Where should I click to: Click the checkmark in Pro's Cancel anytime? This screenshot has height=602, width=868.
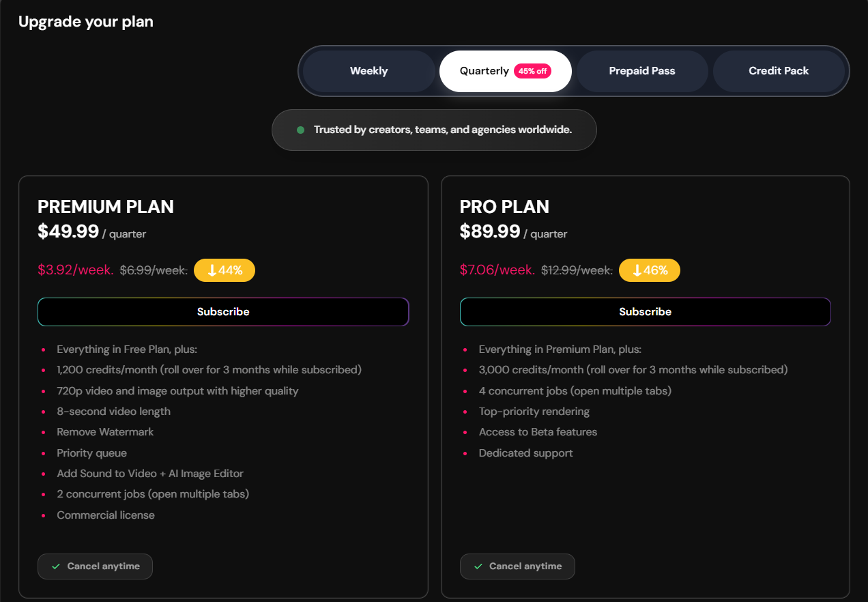478,567
